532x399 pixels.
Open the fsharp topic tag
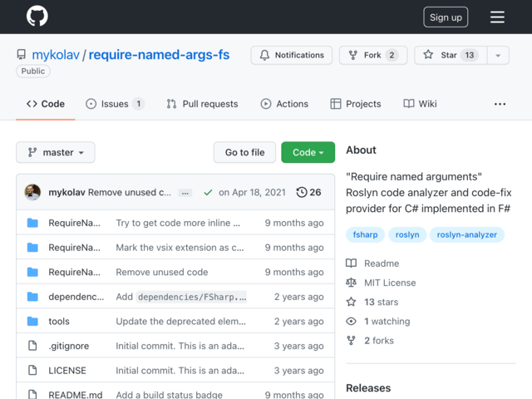click(366, 234)
